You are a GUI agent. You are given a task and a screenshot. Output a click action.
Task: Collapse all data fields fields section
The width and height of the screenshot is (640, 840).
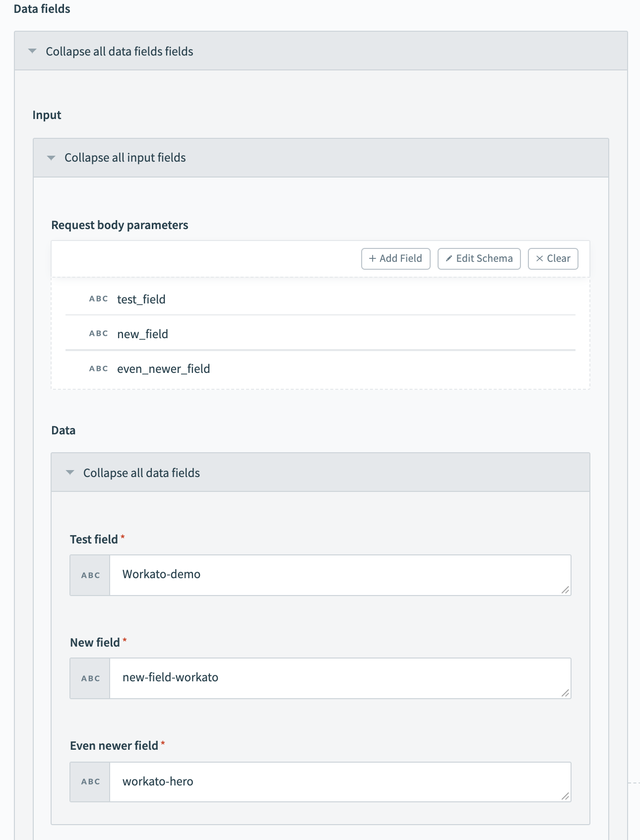pos(119,52)
